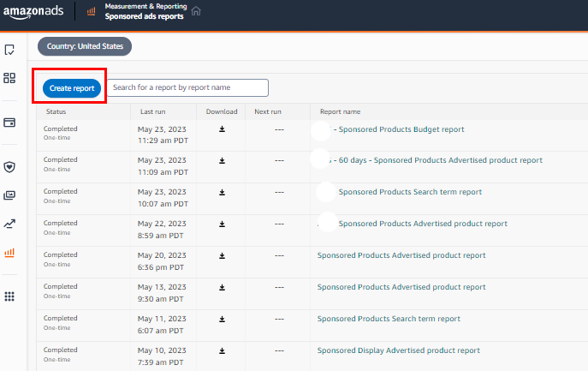The image size is (588, 371).
Task: Open the four-squares dashboard icon in the sidebar
Action: (x=10, y=78)
